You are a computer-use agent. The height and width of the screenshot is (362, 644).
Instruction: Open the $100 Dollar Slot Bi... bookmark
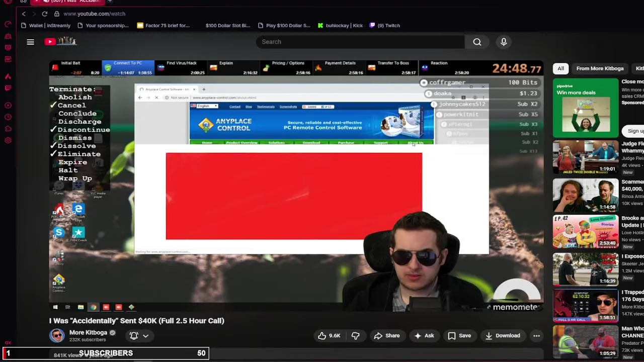(x=227, y=25)
